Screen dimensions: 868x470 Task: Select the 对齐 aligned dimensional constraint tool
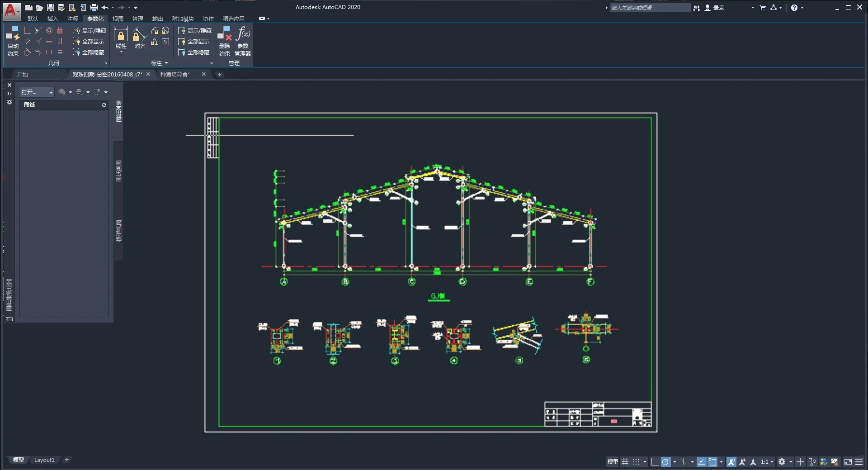coord(140,38)
